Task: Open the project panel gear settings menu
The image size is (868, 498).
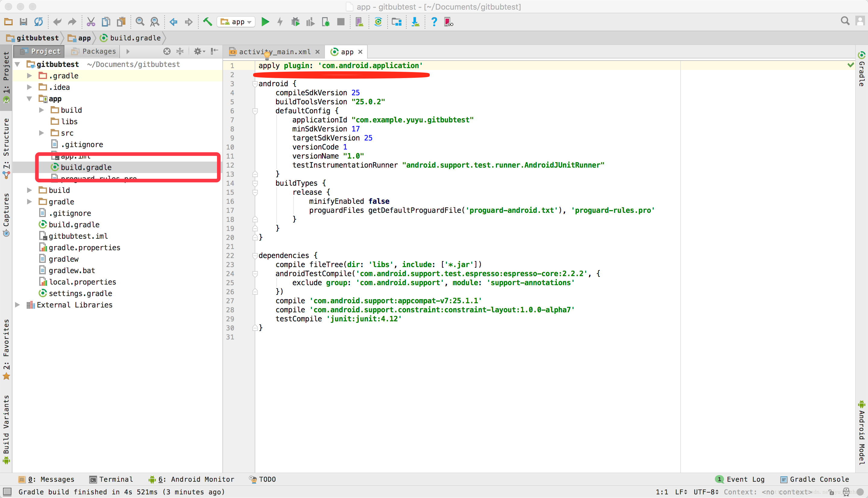Action: pos(199,51)
